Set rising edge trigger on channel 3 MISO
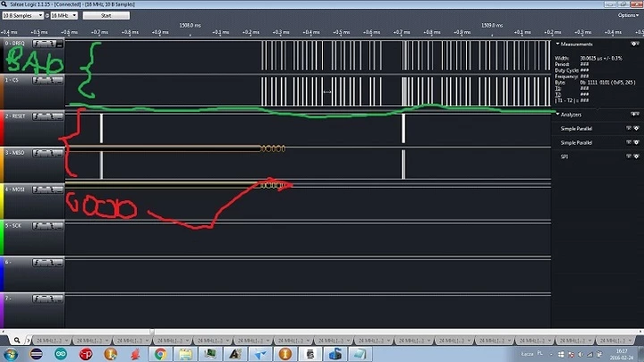This screenshot has width=644, height=362. coord(37,153)
